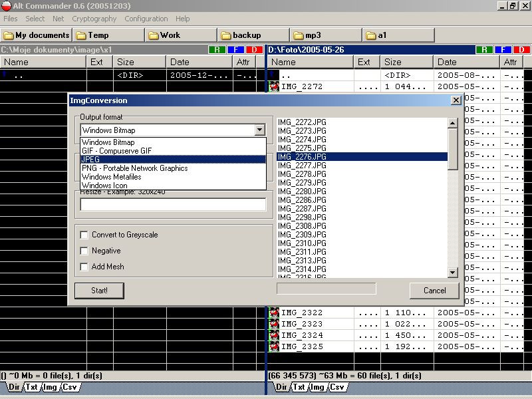
Task: Select IMG_2280.JPG in the conversion list
Action: 362,192
